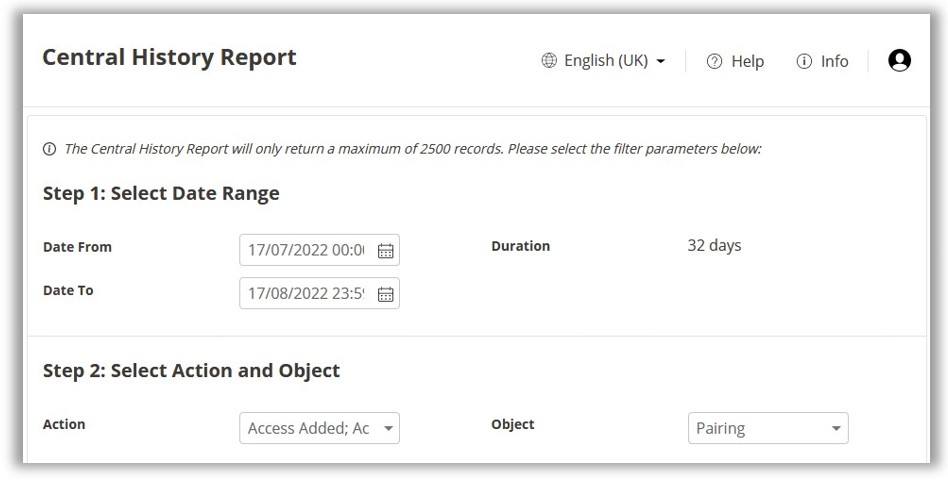
Task: Click the Step 1: Select Date Range heading
Action: click(x=161, y=194)
